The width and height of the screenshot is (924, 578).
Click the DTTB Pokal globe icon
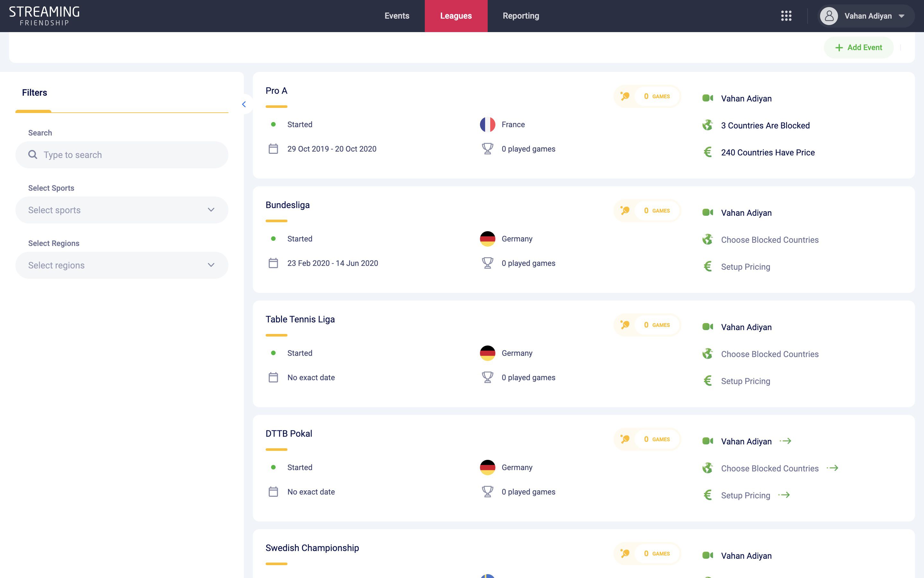(x=707, y=468)
